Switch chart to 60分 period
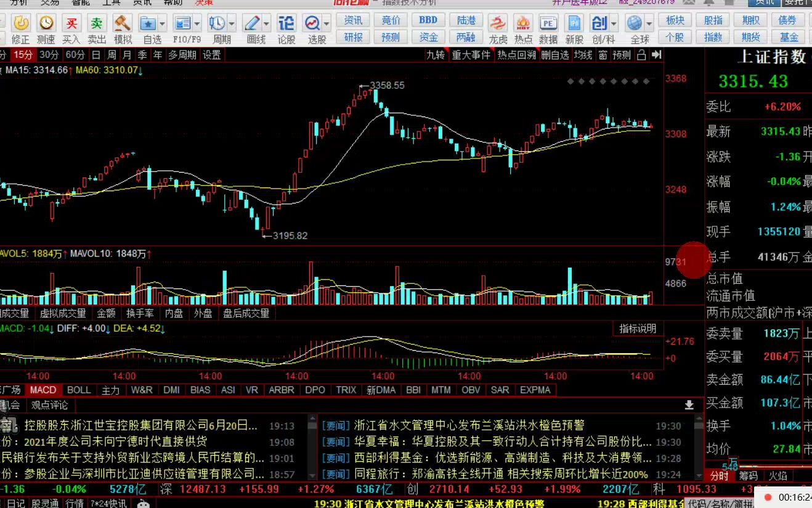 [x=76, y=55]
